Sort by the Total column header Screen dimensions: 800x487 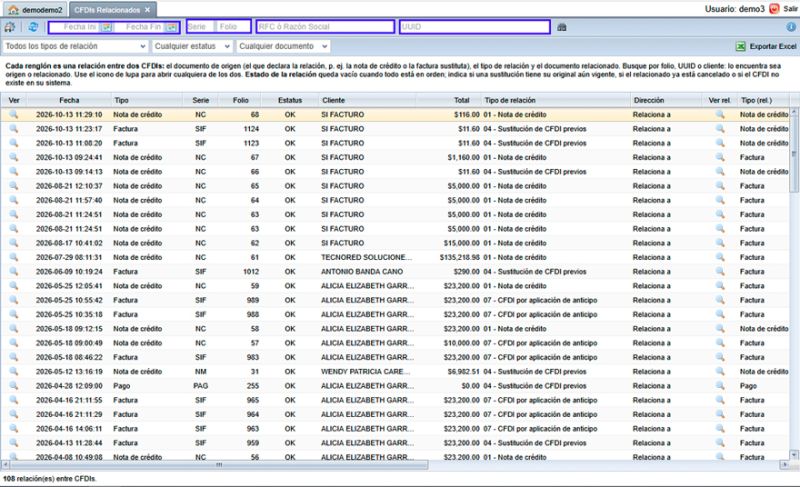click(x=449, y=100)
